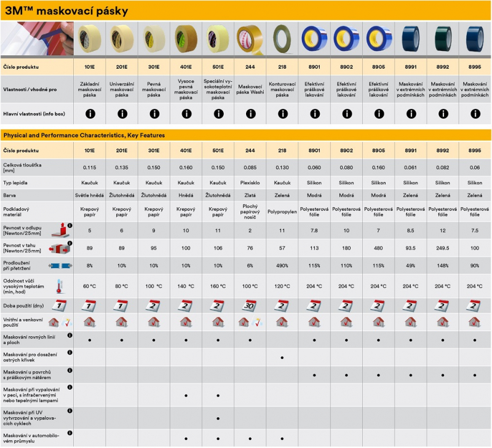
Task: Click the outdoor sun icon in product 244's column
Action: tap(258, 322)
